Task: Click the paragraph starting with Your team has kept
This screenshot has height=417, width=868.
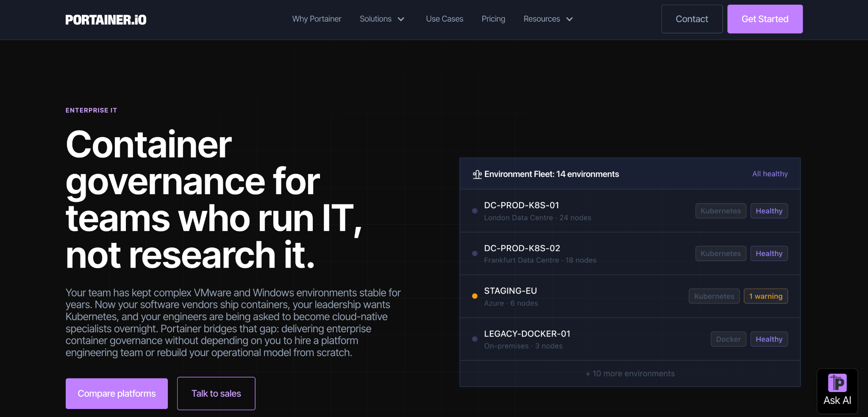Action: click(x=233, y=323)
